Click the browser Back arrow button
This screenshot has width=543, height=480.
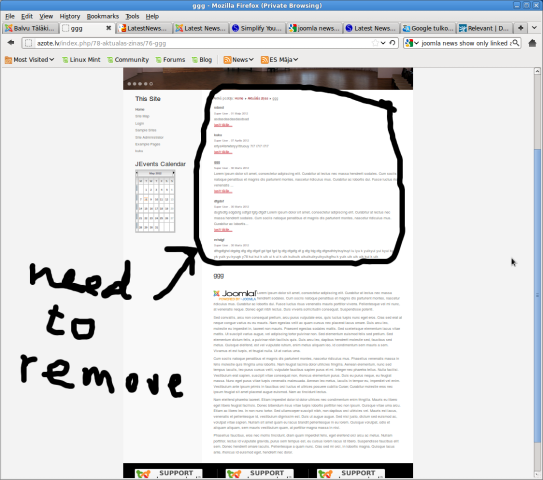point(11,43)
